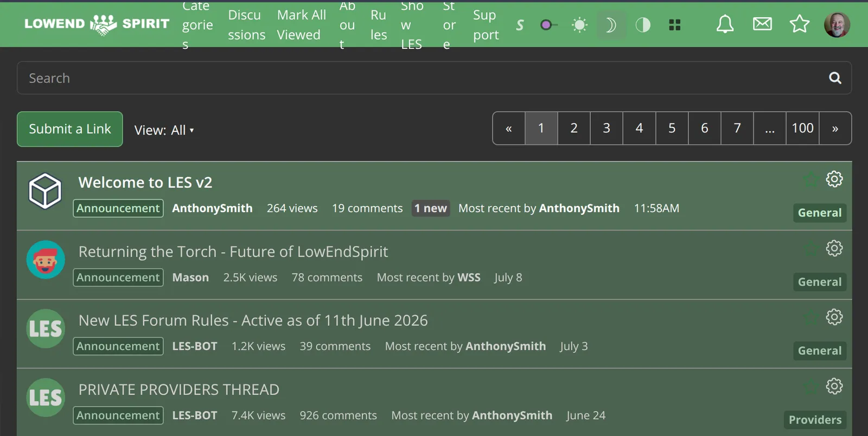The width and height of the screenshot is (868, 436).
Task: Toggle the purple theme switch in header
Action: pyautogui.click(x=548, y=25)
